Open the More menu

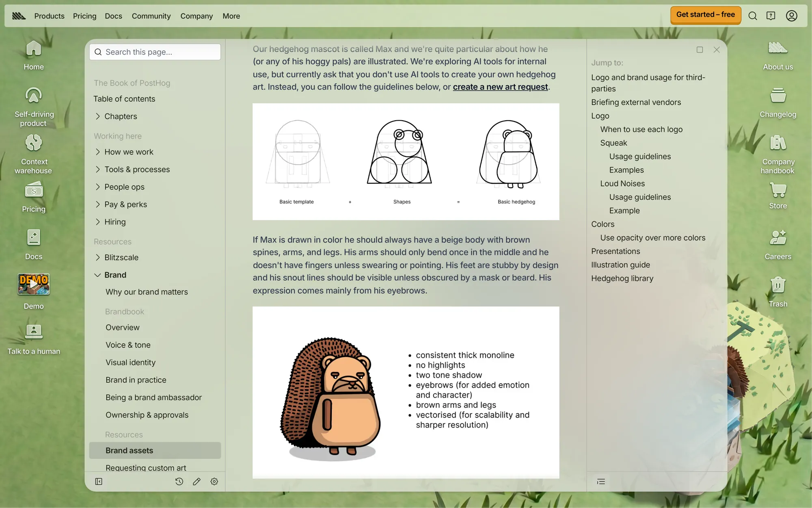(231, 16)
